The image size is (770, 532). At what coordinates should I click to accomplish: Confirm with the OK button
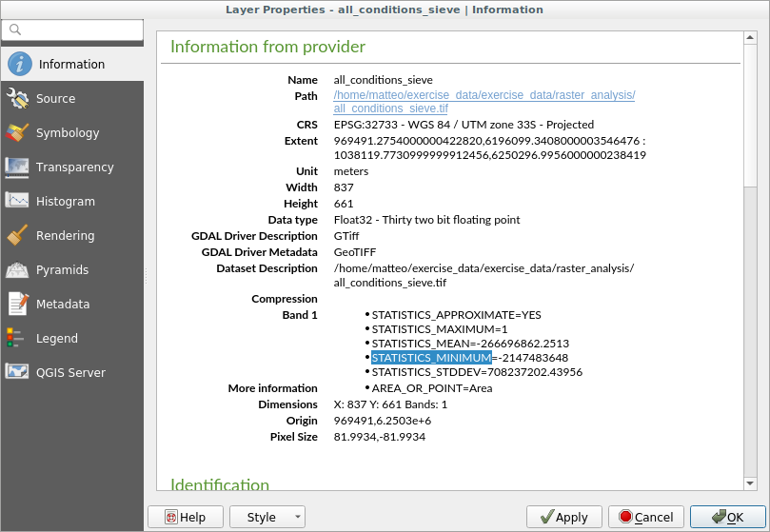pos(727,517)
